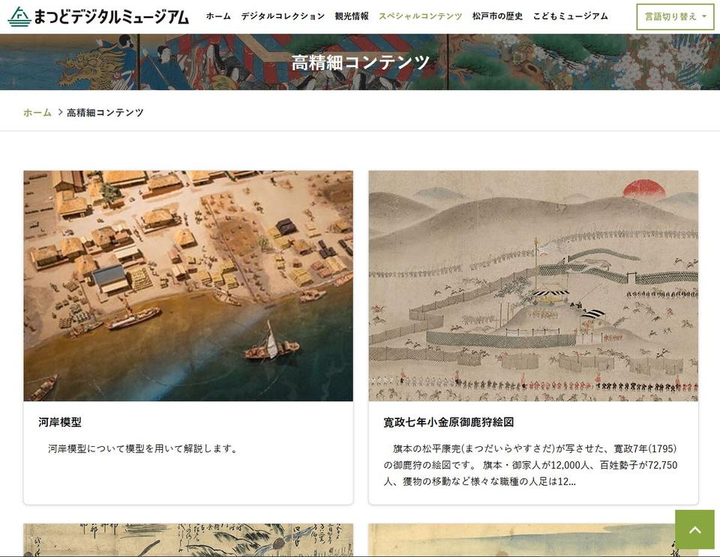Click the 河岸模型 description text
720x557 pixels.
point(143,449)
